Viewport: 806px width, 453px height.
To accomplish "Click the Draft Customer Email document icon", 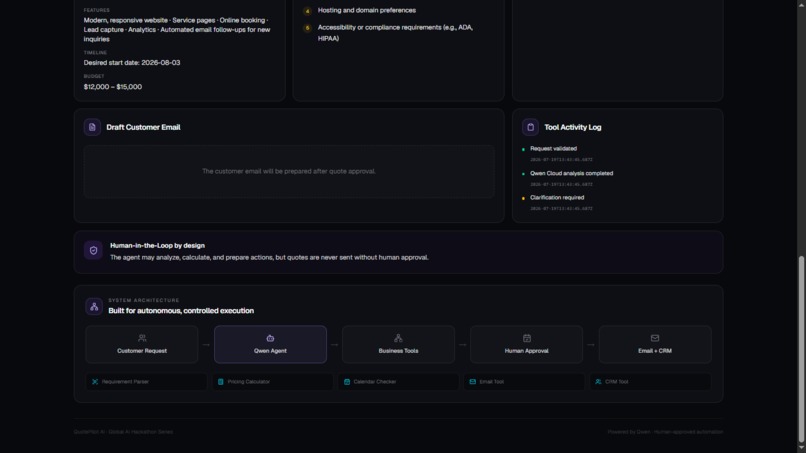I will tap(92, 127).
